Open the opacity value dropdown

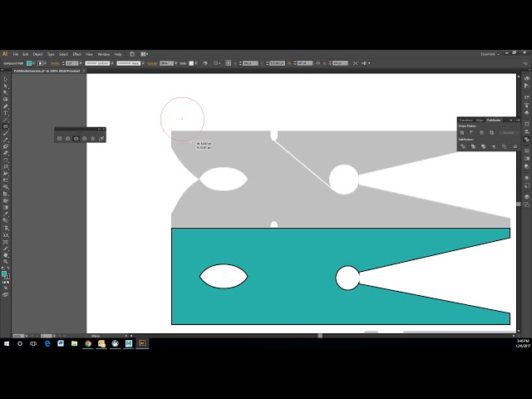point(175,63)
